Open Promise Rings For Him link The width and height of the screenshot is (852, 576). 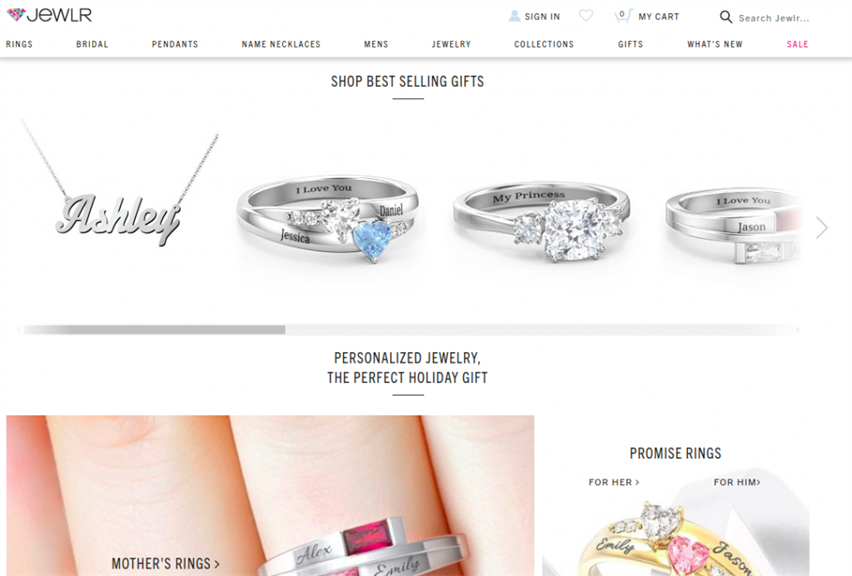click(x=737, y=482)
